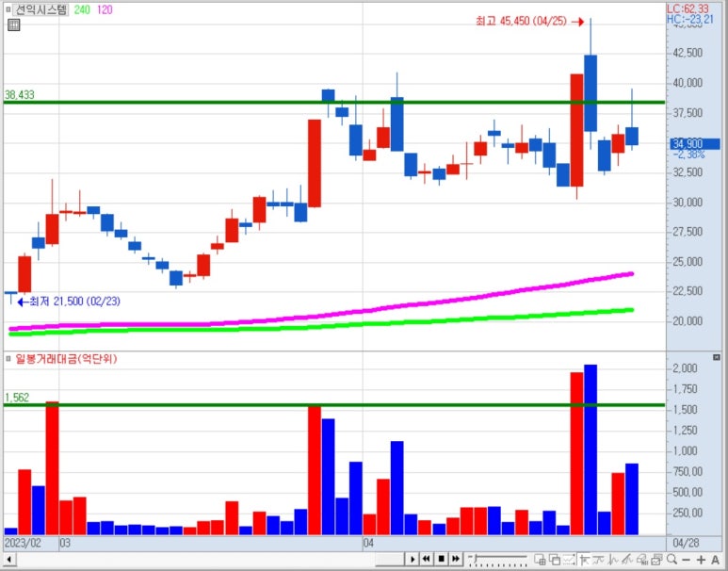Adjust the chart zoom range slider

click(x=497, y=560)
